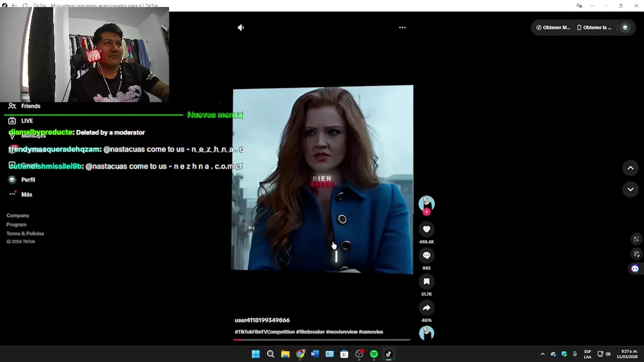This screenshot has height=362, width=644.
Task: Open the profile avatar next to Obtener la
Action: (625, 28)
